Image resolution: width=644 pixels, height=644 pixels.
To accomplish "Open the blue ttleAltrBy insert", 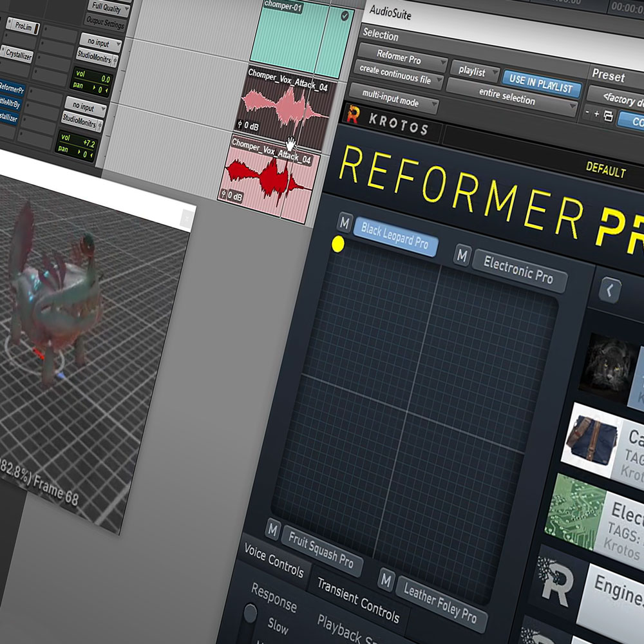I will coord(10,102).
